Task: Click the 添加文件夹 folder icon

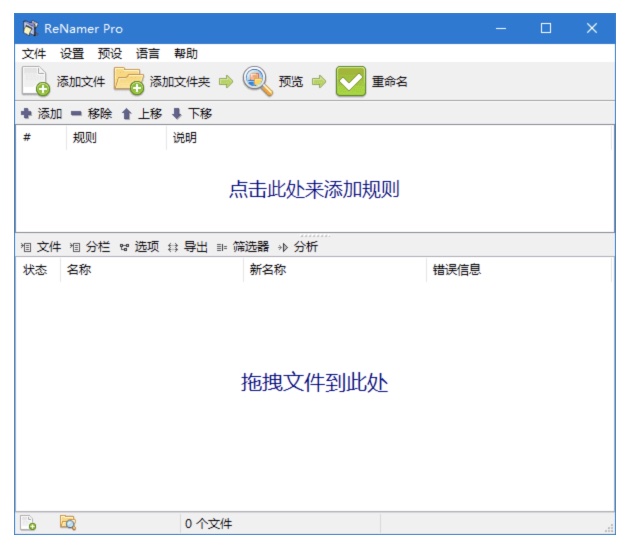Action: [x=129, y=81]
